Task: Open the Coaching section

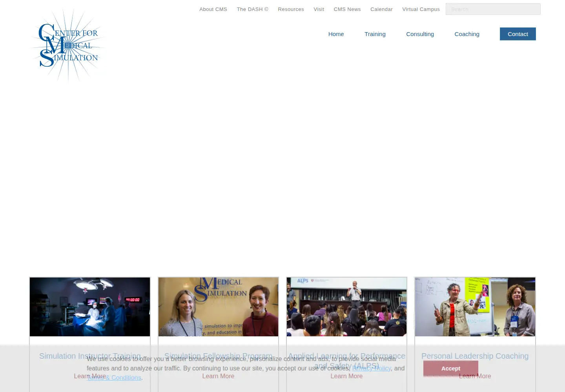Action: point(467,34)
